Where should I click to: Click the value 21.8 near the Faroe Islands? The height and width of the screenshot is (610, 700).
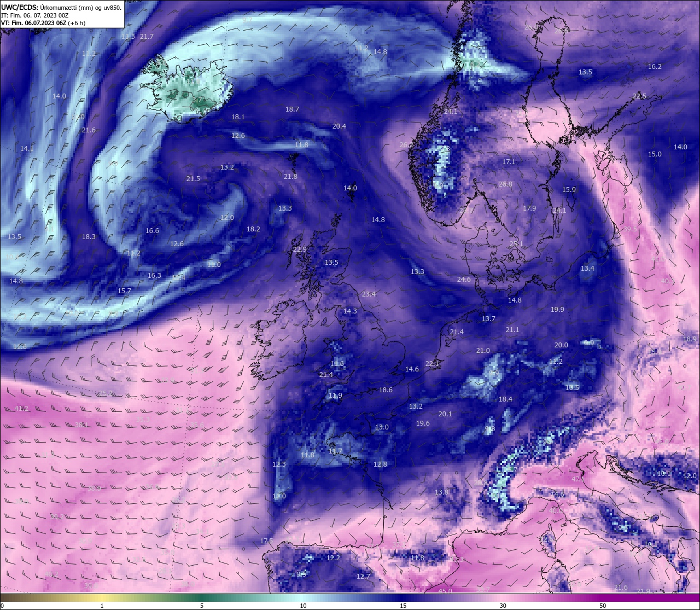point(290,177)
